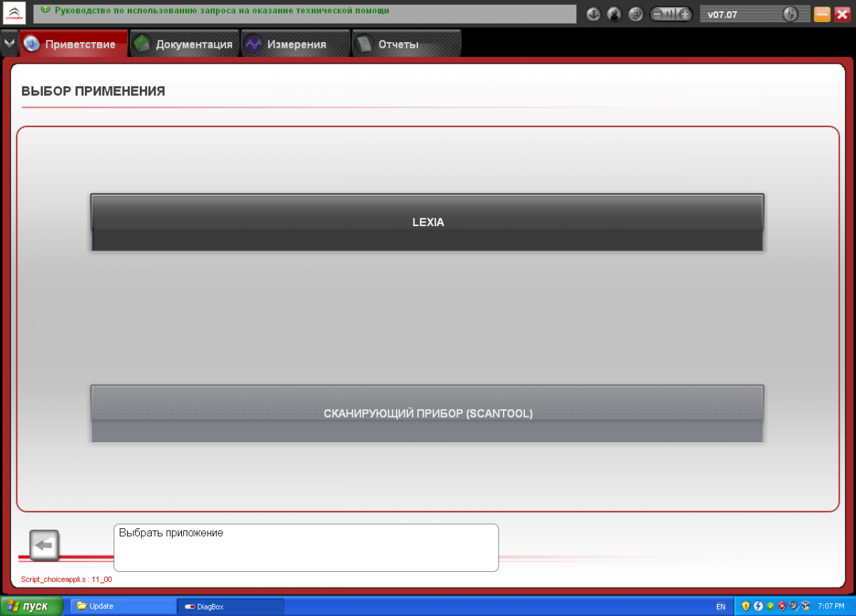The image size is (856, 616).
Task: Click the @ contact icon
Action: pyautogui.click(x=636, y=14)
